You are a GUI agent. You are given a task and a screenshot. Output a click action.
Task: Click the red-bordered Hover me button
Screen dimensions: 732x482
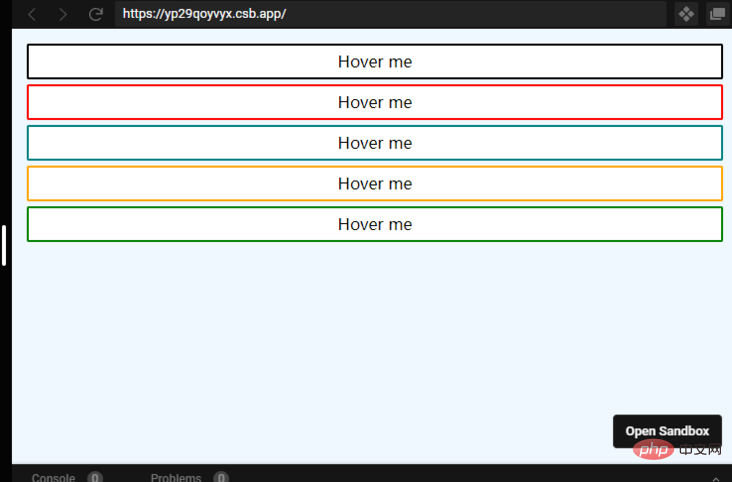click(374, 103)
